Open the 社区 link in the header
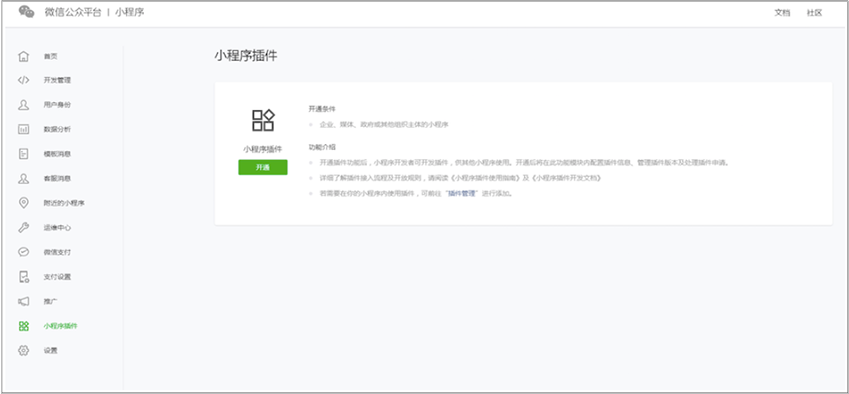Screen dimensions: 849x394 (814, 13)
